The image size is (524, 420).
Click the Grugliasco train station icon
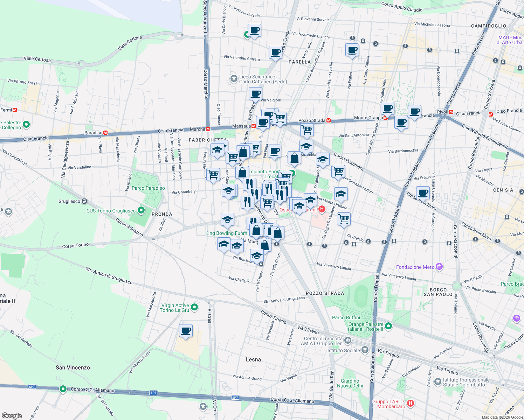click(84, 201)
